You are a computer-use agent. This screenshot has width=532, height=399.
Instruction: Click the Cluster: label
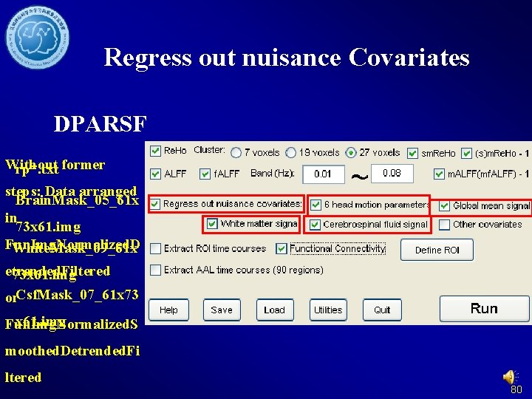[209, 150]
